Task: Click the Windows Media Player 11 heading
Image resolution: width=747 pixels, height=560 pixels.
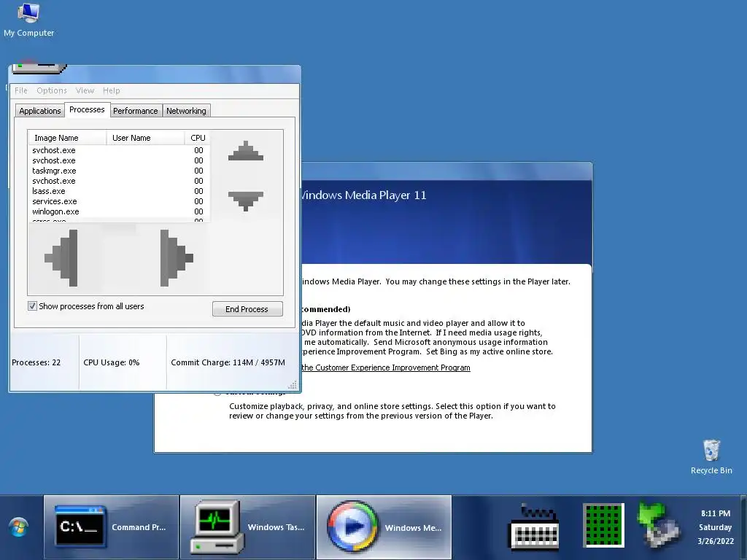Action: coord(364,195)
